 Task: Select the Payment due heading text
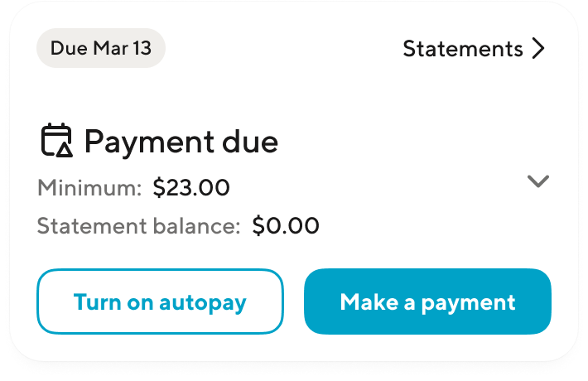(x=181, y=142)
